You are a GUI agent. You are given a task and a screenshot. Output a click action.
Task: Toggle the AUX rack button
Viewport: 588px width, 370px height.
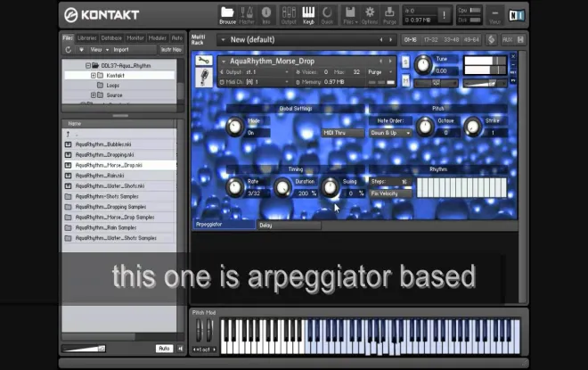click(x=508, y=40)
